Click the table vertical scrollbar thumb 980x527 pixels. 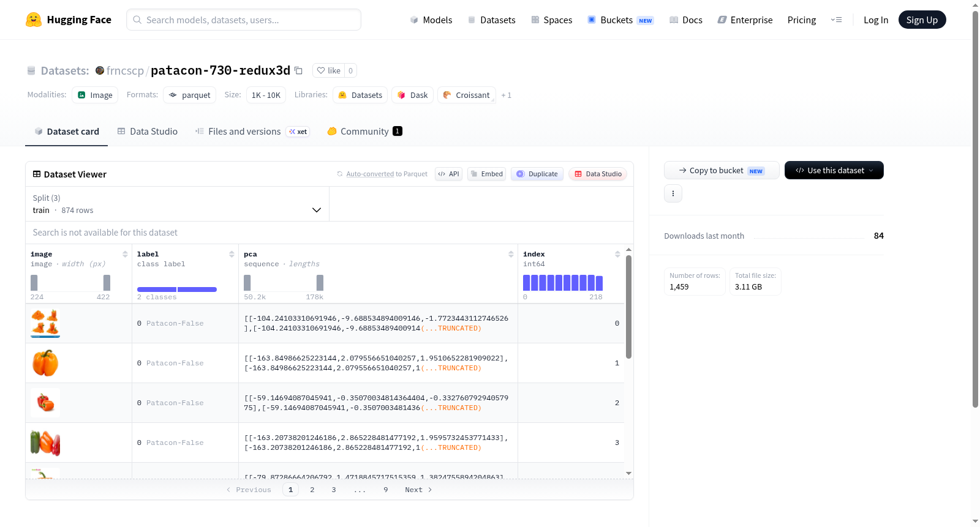click(628, 307)
